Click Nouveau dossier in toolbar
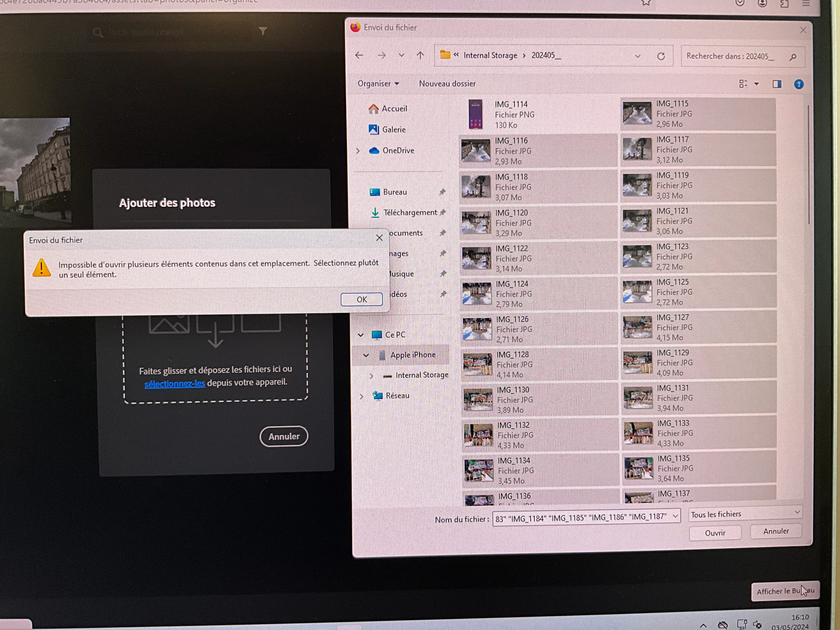This screenshot has width=840, height=630. click(x=447, y=84)
